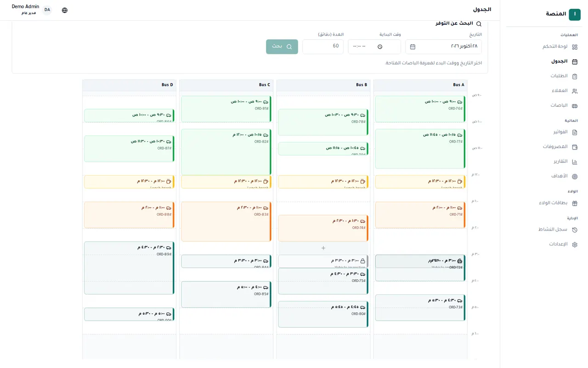Open booking ORD-75 card
The width and height of the screenshot is (588, 368).
pyautogui.click(x=323, y=281)
